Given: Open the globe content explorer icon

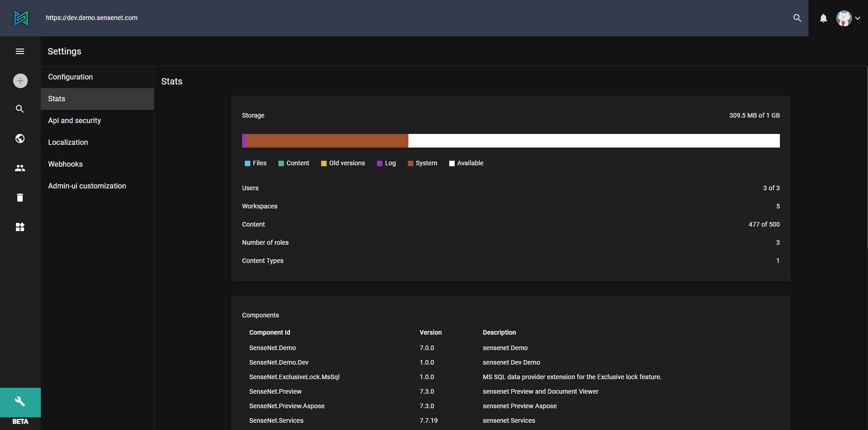Looking at the screenshot, I should 20,138.
